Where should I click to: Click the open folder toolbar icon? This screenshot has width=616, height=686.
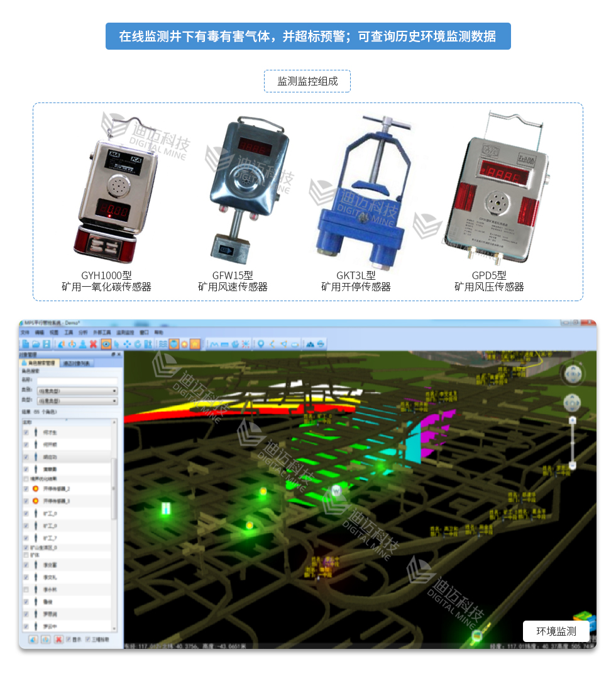click(x=36, y=344)
